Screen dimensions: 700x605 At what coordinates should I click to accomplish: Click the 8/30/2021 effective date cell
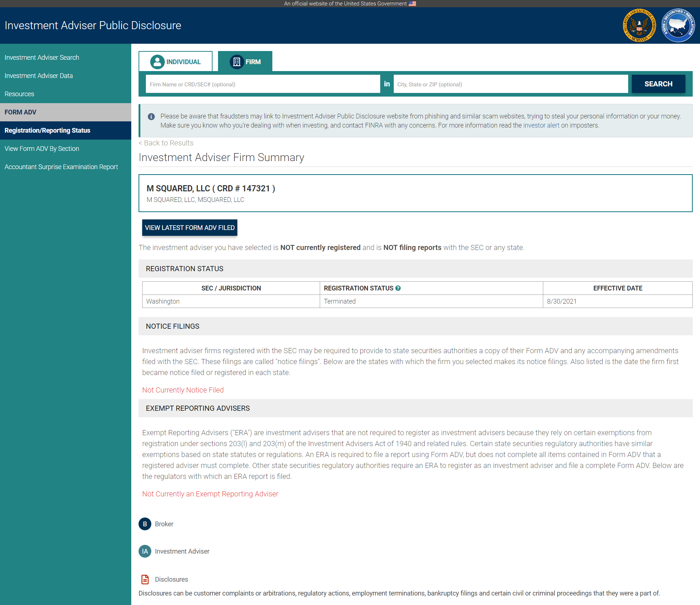(618, 301)
